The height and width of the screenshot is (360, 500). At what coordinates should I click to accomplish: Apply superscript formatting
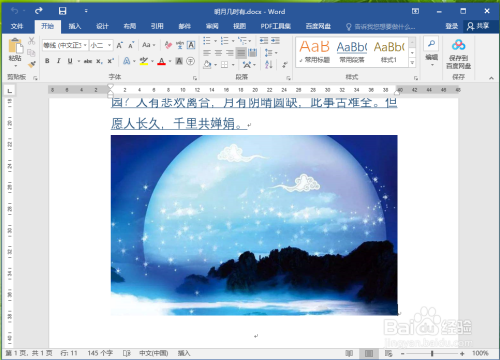click(x=110, y=61)
